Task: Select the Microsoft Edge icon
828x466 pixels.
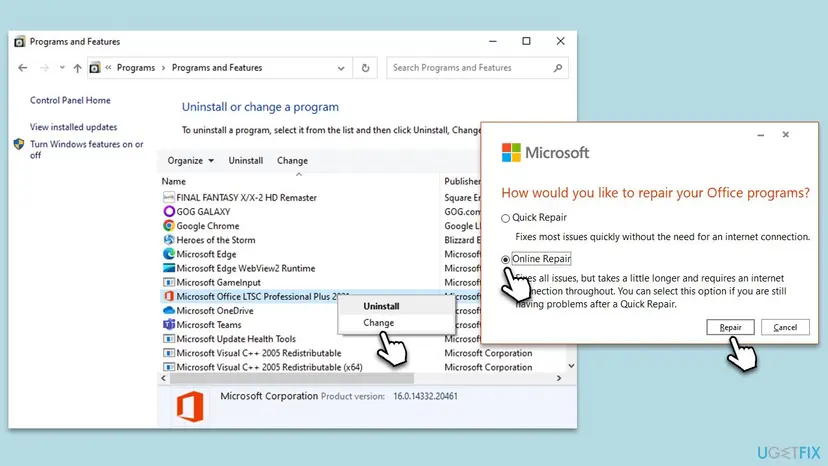Action: point(168,254)
